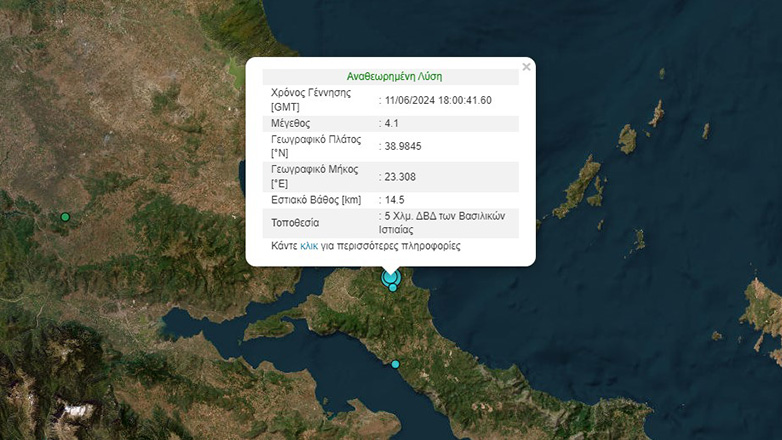
Task: Select the green earthquake marker on the left
Action: click(65, 217)
